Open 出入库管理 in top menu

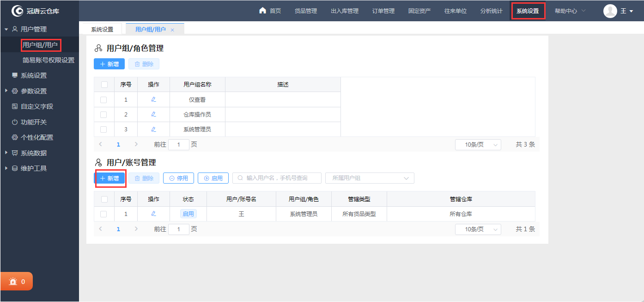(345, 11)
